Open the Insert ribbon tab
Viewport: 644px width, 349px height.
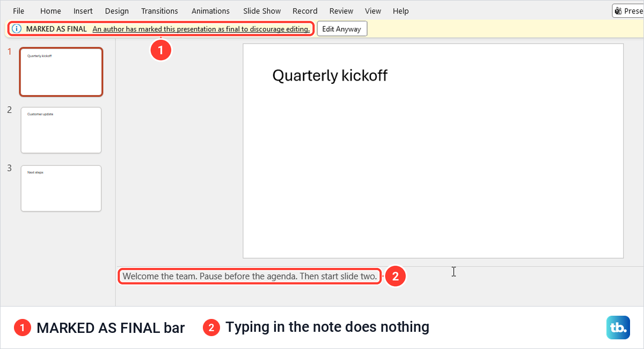pos(83,11)
